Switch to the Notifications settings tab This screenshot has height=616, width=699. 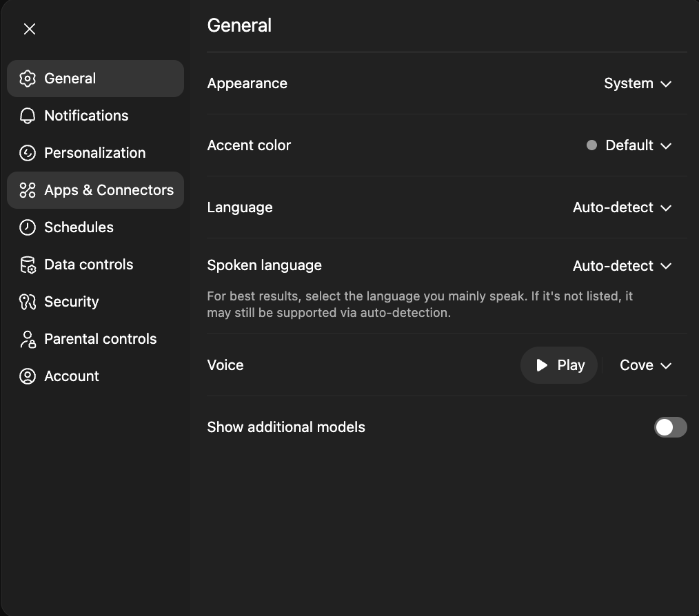coord(86,116)
